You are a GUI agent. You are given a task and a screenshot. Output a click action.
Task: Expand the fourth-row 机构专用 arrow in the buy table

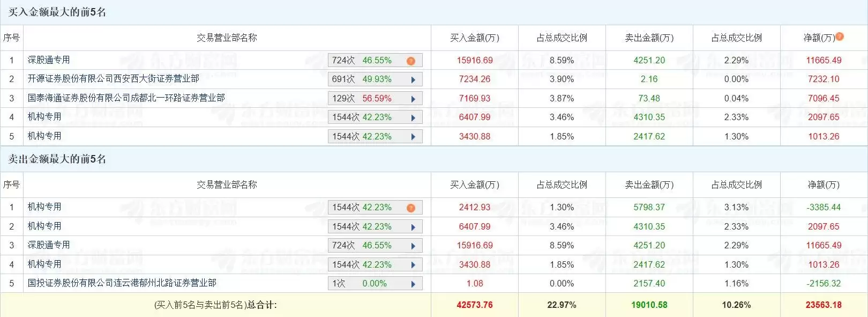click(413, 117)
